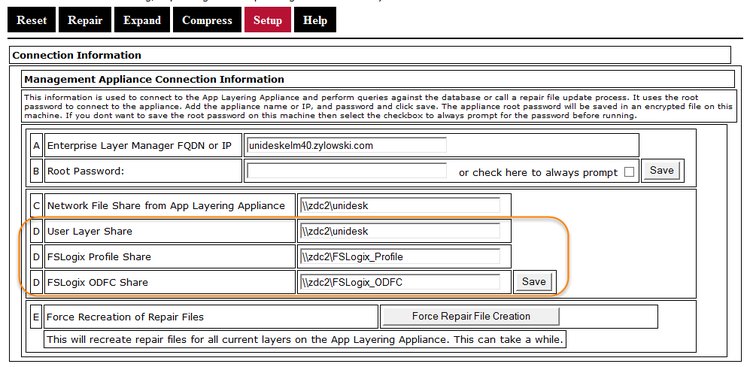The height and width of the screenshot is (367, 750).
Task: Edit the Network File Share path field
Action: coord(400,206)
